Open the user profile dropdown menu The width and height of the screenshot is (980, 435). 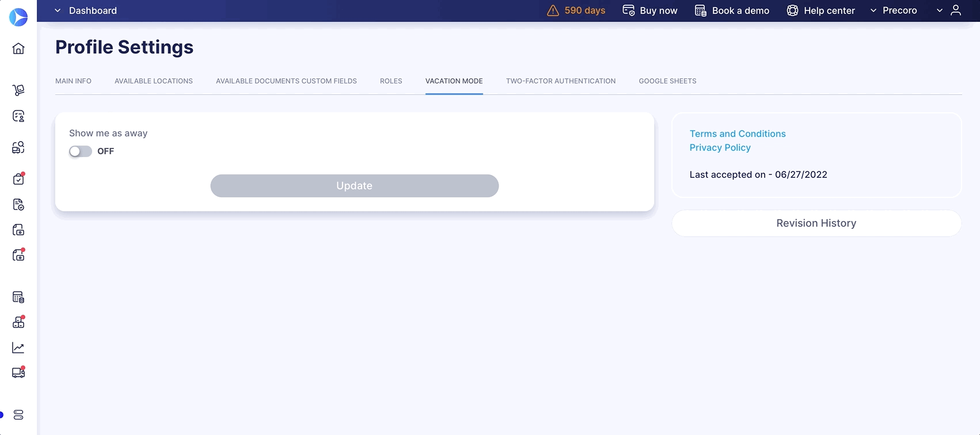949,10
